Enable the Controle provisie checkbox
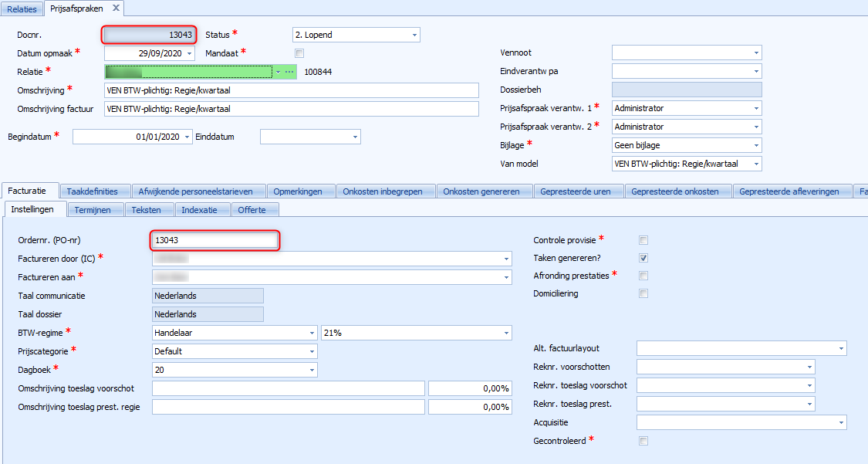 tap(643, 240)
